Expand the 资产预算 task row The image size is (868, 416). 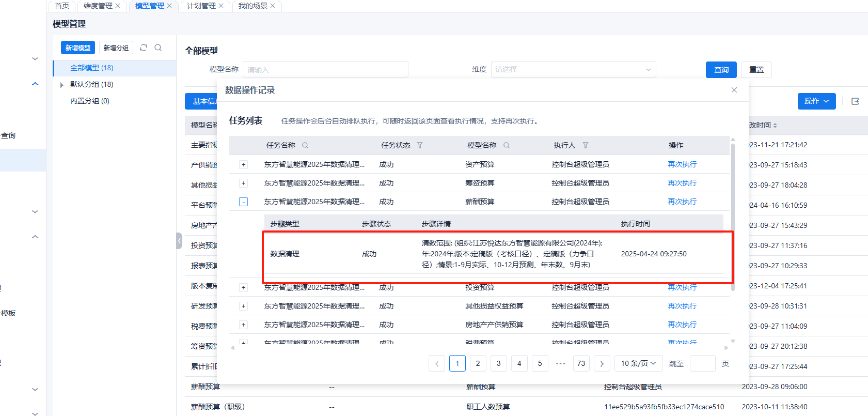coord(243,164)
